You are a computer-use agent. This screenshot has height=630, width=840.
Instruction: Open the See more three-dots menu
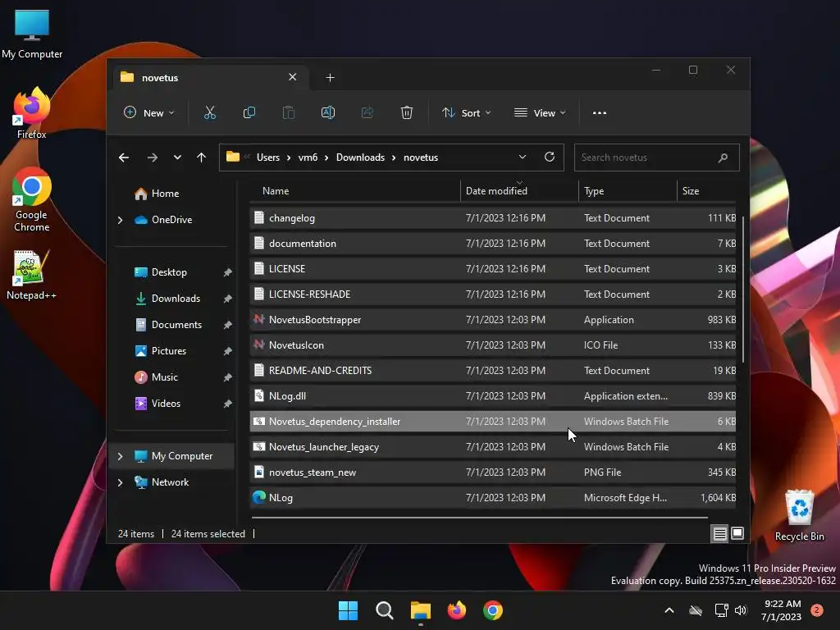pyautogui.click(x=600, y=113)
